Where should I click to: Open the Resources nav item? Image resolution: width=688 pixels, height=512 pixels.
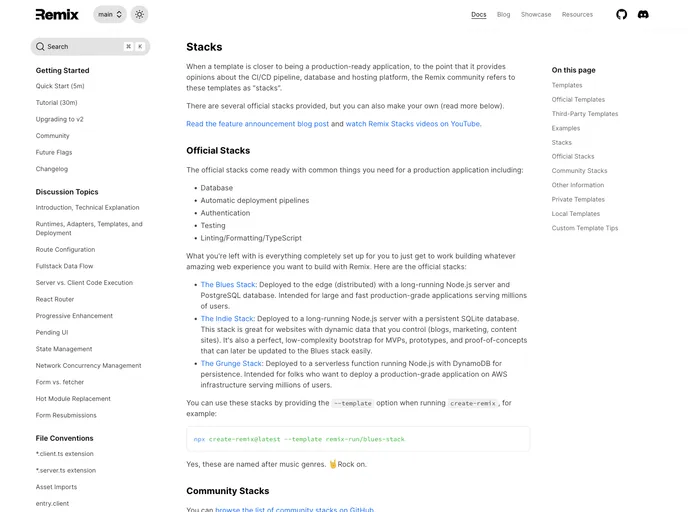(577, 15)
